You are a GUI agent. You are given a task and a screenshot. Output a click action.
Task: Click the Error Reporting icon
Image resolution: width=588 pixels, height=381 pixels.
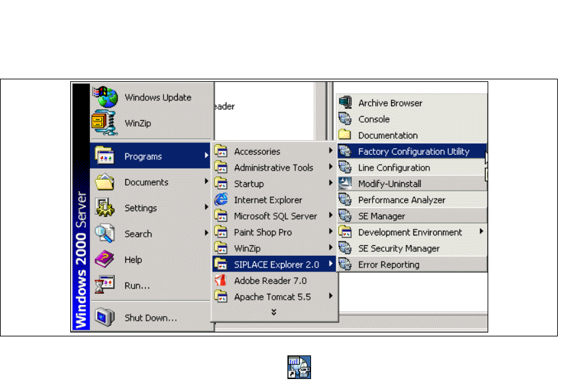click(345, 264)
